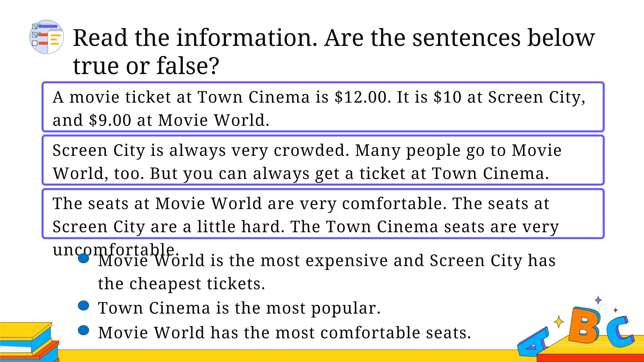Click the stacked books illustration
The height and width of the screenshot is (362, 644).
tap(30, 342)
